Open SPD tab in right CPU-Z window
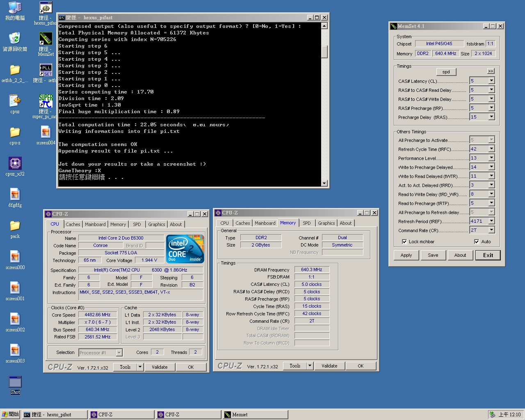Image resolution: width=525 pixels, height=420 pixels. [307, 223]
